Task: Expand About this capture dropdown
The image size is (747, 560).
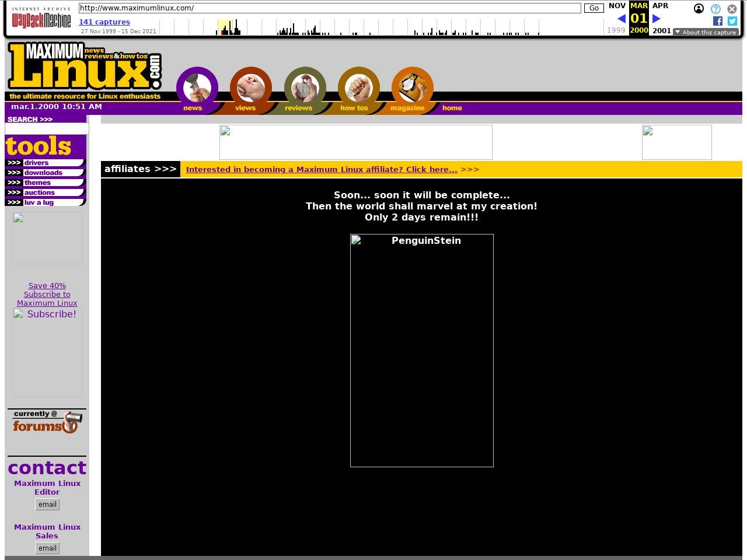Action: tap(706, 32)
